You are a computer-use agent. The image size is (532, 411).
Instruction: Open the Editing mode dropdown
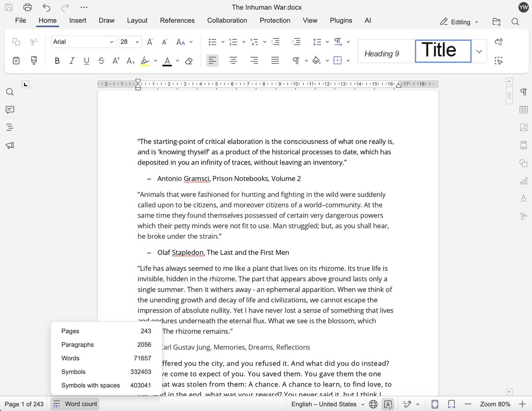pyautogui.click(x=459, y=22)
